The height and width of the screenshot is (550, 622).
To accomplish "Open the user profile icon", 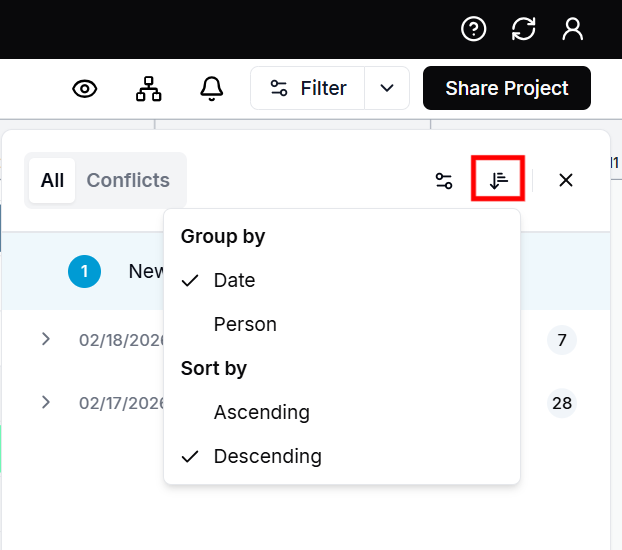I will (573, 29).
